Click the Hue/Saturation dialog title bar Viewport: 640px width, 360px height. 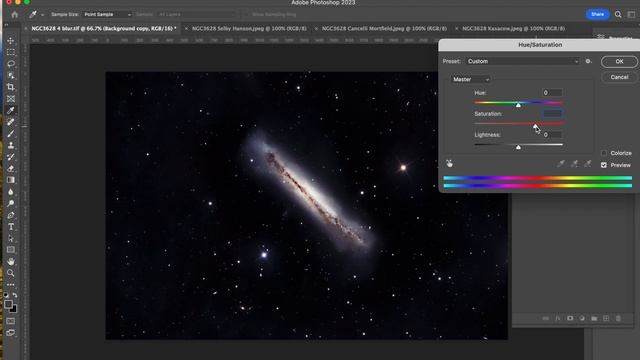tap(539, 45)
